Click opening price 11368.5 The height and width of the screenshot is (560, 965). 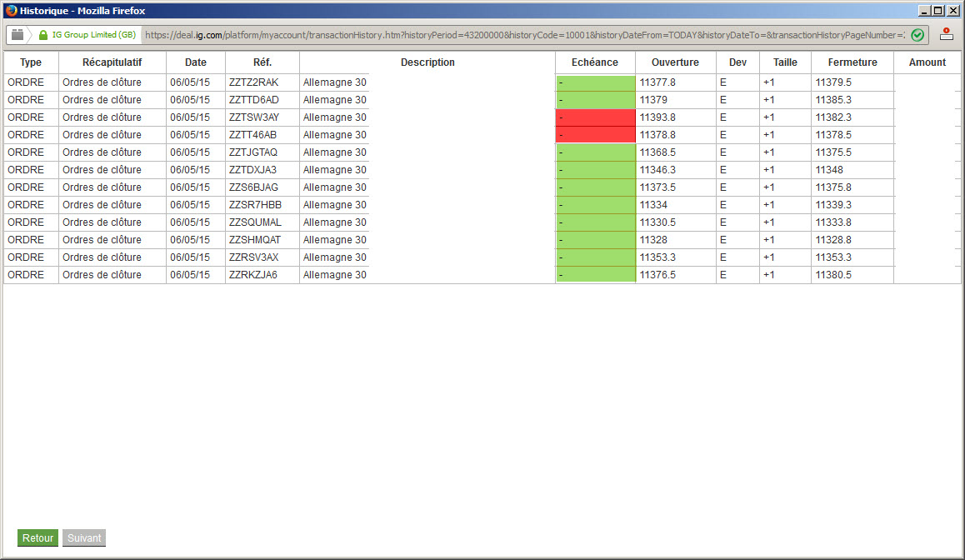tap(657, 152)
